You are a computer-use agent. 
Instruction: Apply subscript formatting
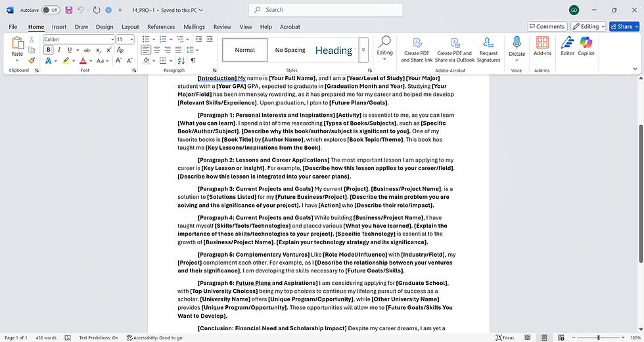coord(99,50)
